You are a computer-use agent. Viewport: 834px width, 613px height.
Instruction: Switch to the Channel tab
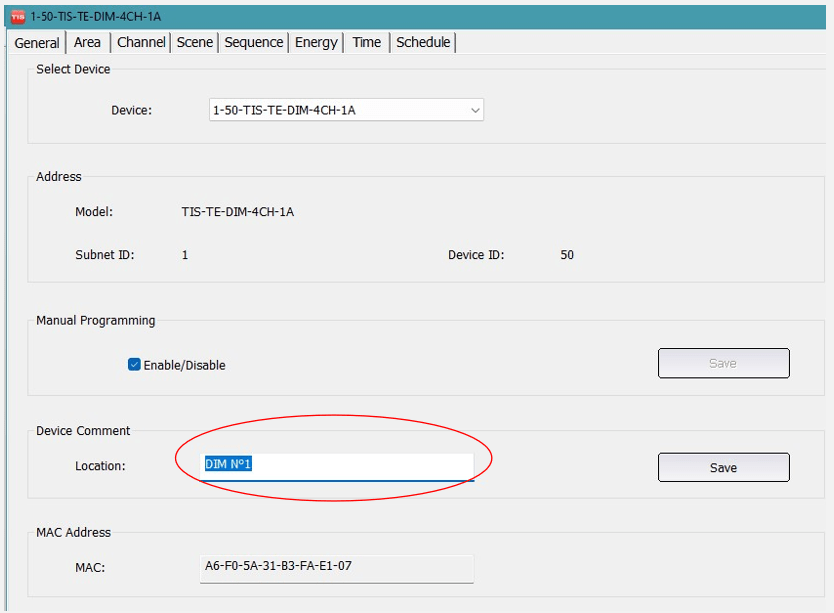coord(141,43)
